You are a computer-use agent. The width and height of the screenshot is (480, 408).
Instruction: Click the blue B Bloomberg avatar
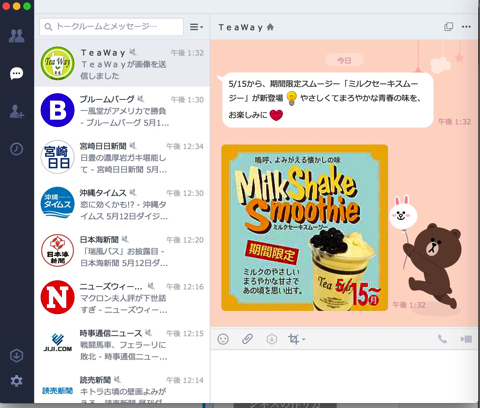[57, 110]
